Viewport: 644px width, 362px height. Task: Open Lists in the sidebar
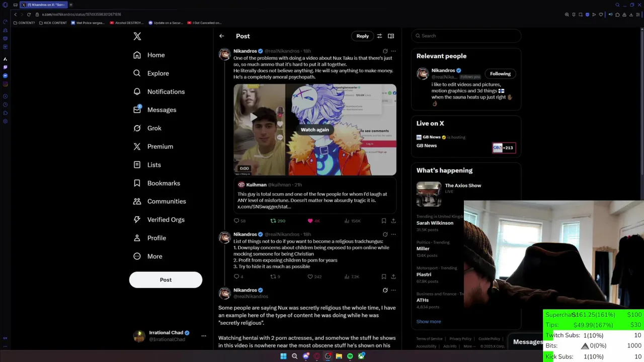[x=147, y=165]
